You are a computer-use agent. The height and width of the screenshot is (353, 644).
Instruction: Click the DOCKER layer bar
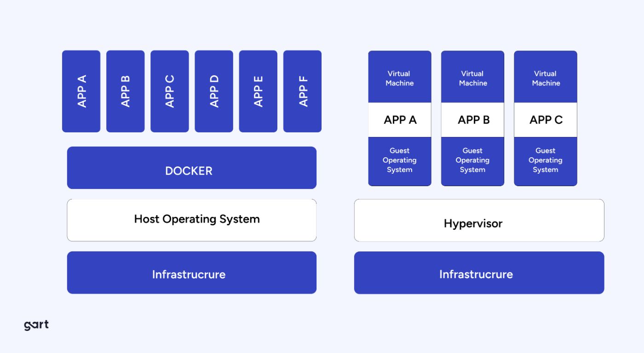tap(191, 168)
